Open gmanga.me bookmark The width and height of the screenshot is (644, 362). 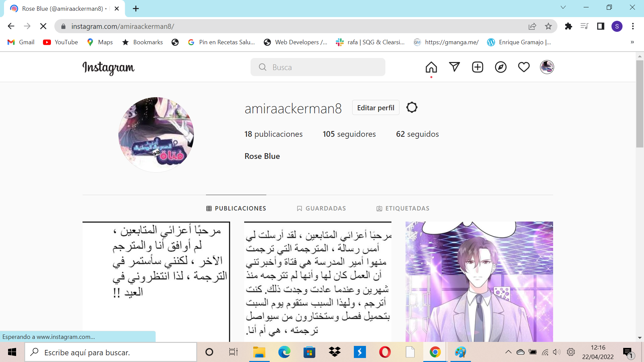coord(446,42)
